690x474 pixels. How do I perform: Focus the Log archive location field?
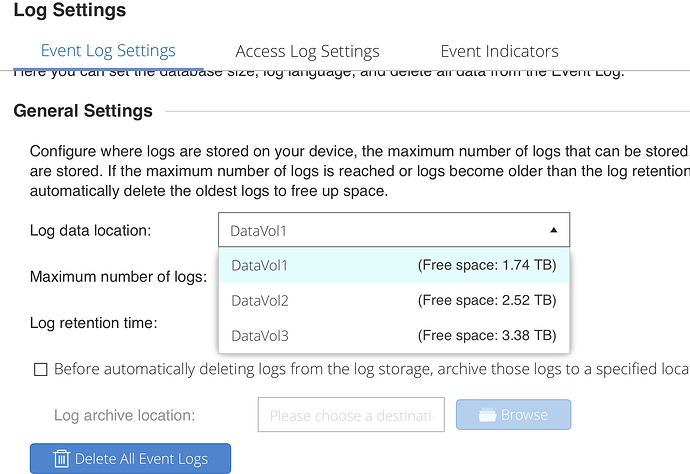[351, 415]
